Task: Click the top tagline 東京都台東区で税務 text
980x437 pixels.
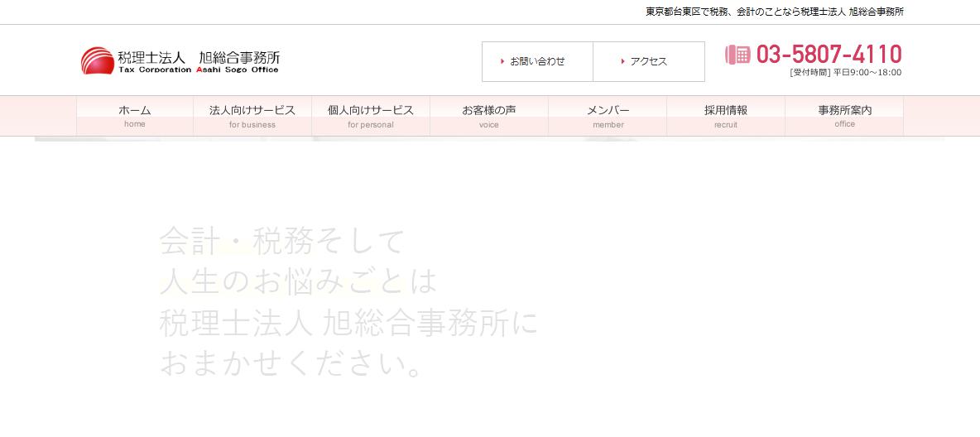Action: 775,12
